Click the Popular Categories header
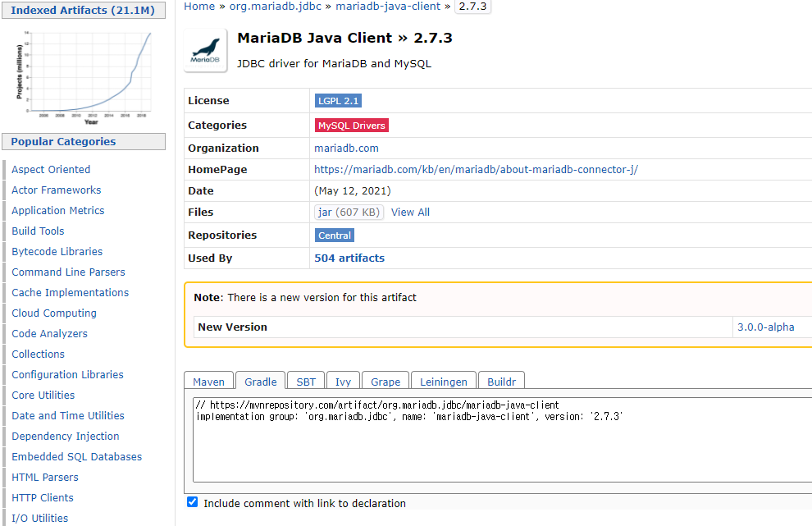This screenshot has width=812, height=526. click(84, 141)
